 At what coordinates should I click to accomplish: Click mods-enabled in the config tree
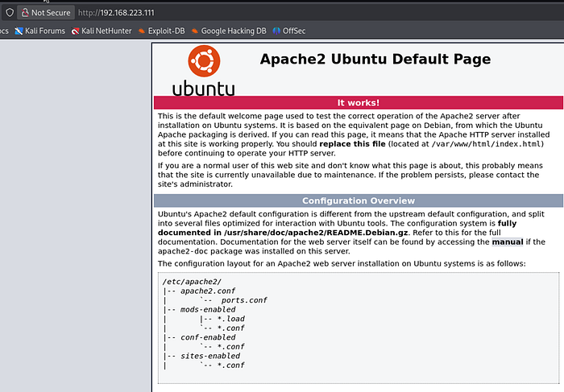(x=208, y=310)
